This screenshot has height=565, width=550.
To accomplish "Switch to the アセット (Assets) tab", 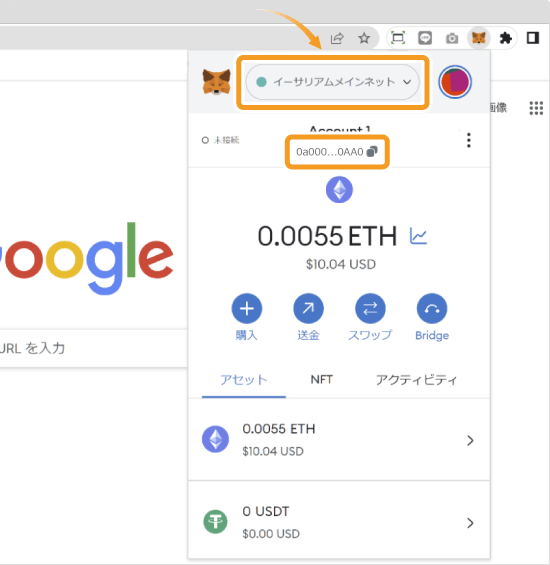I will tap(244, 380).
